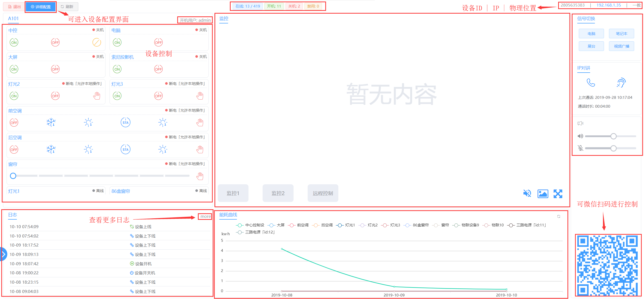This screenshot has width=644, height=299.
Task: Switch to 监控2 camera view
Action: (278, 193)
